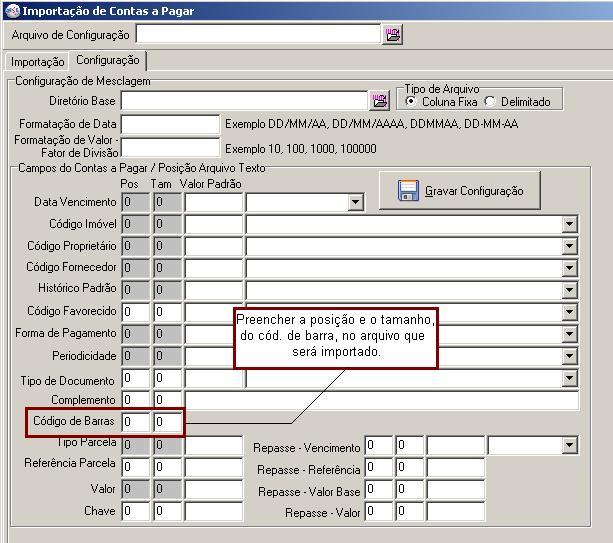Click the Formatação de Data field

pyautogui.click(x=170, y=124)
